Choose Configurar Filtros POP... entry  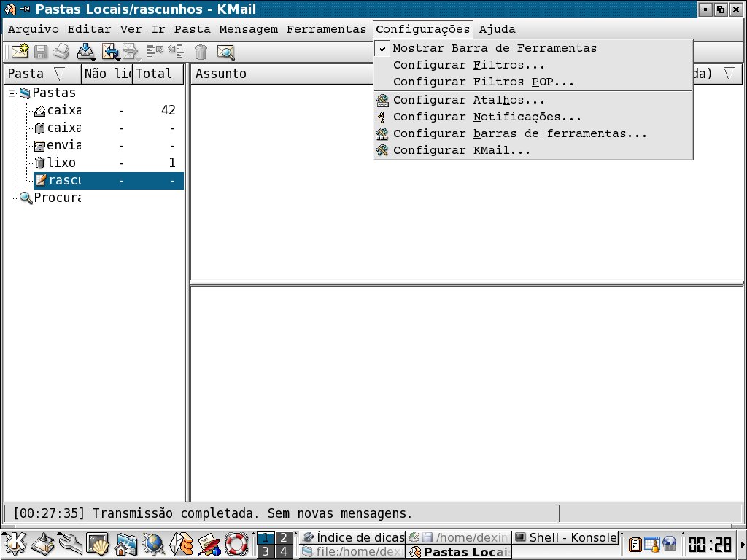533,82
